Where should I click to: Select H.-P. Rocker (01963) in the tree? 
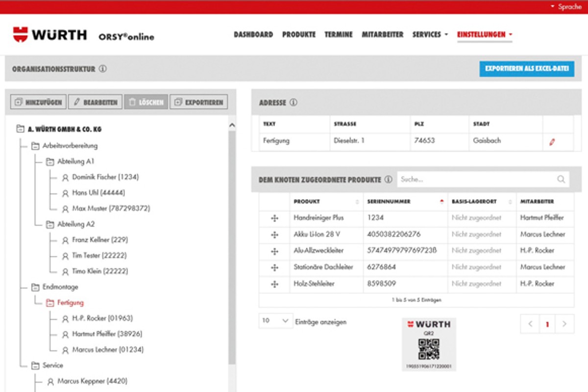(x=102, y=319)
